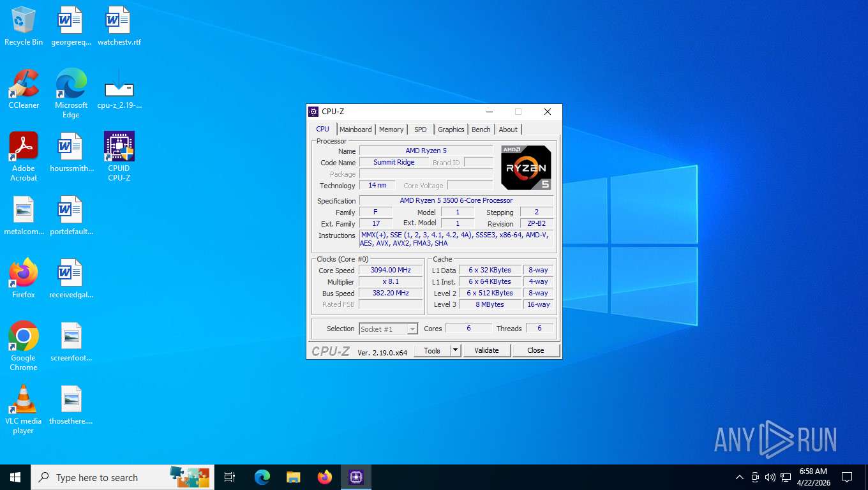Click the Bus Speed value 382.20 MHz
The image size is (868, 490).
391,293
